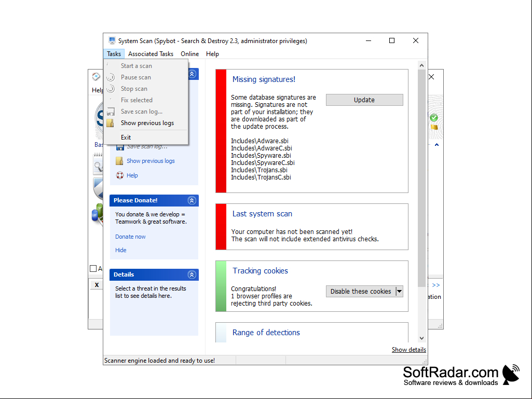Viewport: 532px width, 399px height.
Task: Click the Last system scan heading
Action: 262,214
